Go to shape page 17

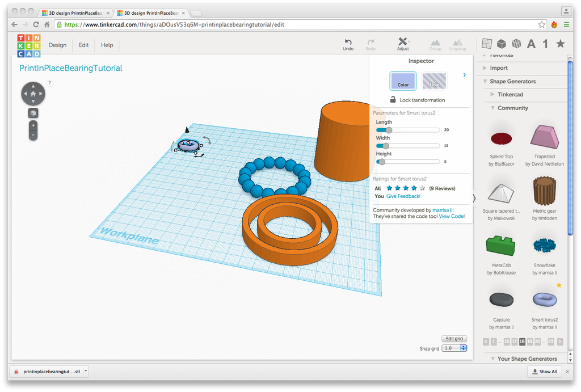click(x=514, y=342)
